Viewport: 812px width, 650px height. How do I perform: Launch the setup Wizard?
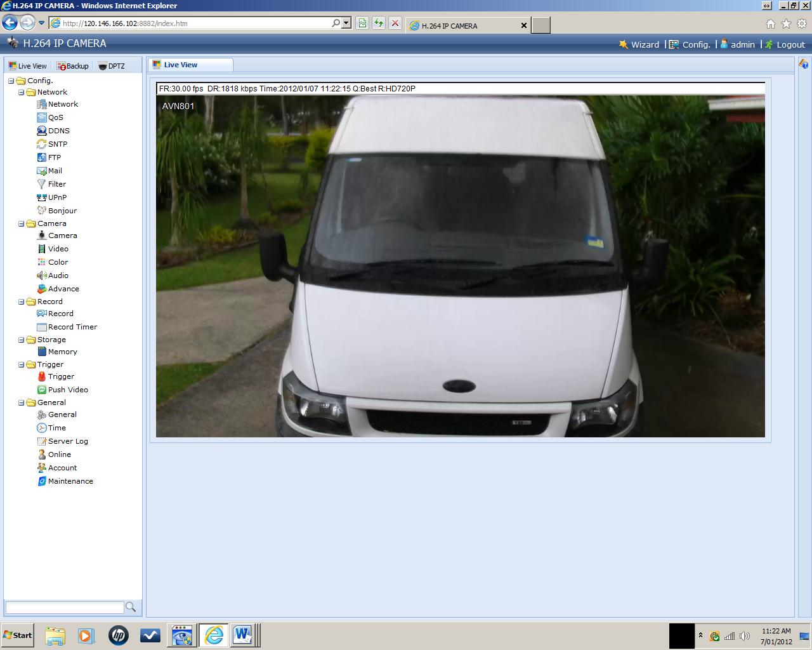point(644,44)
